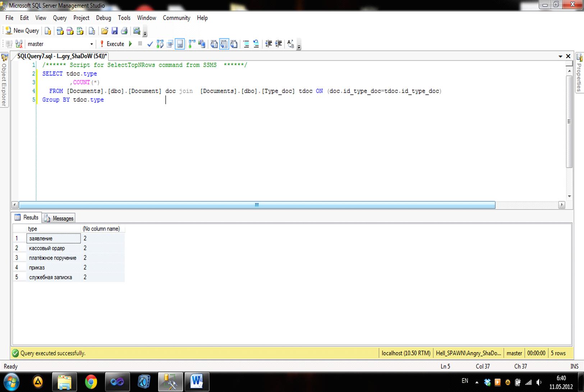Click the Change Connection icon

pyautogui.click(x=19, y=44)
